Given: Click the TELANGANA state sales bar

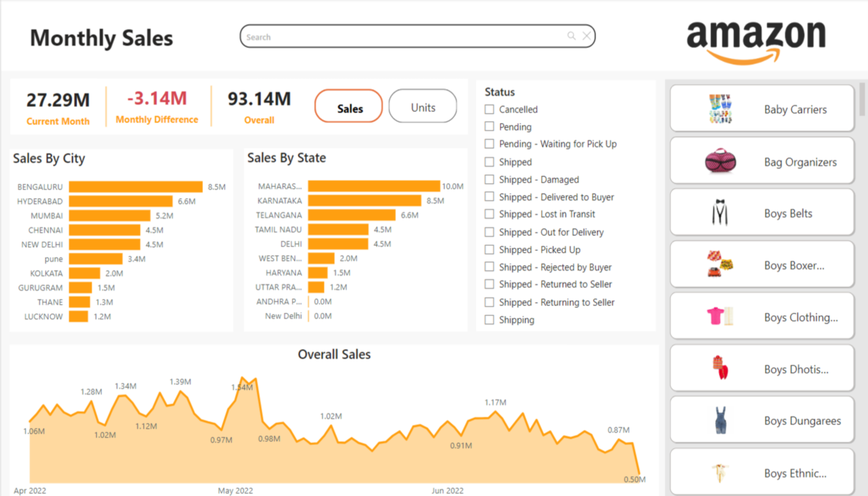Looking at the screenshot, I should point(352,215).
